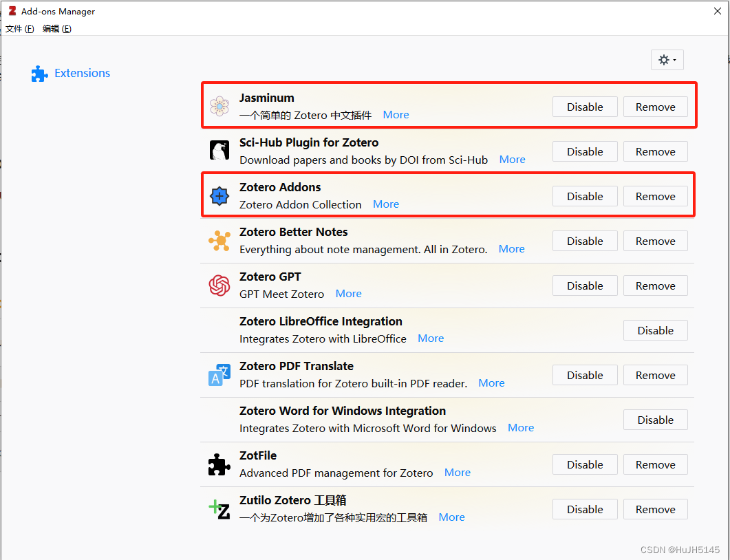Disable Zotero PDF Translate
Viewport: 730px width, 560px height.
[x=585, y=375]
